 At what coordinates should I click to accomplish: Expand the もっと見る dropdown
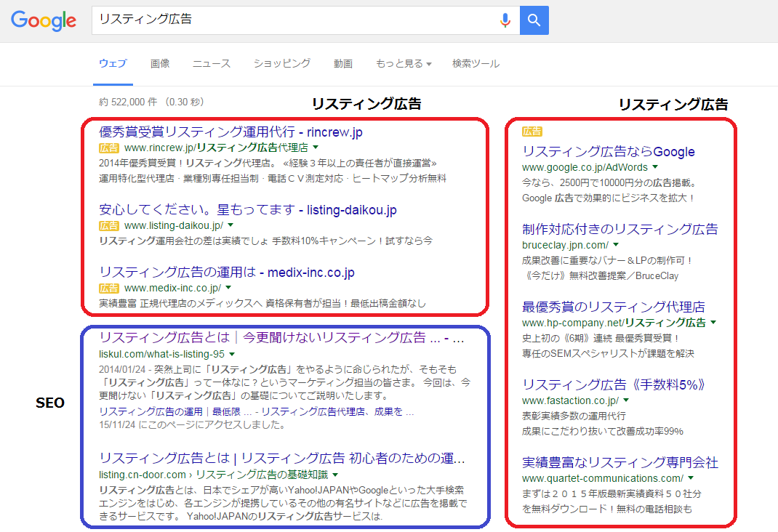(x=404, y=63)
